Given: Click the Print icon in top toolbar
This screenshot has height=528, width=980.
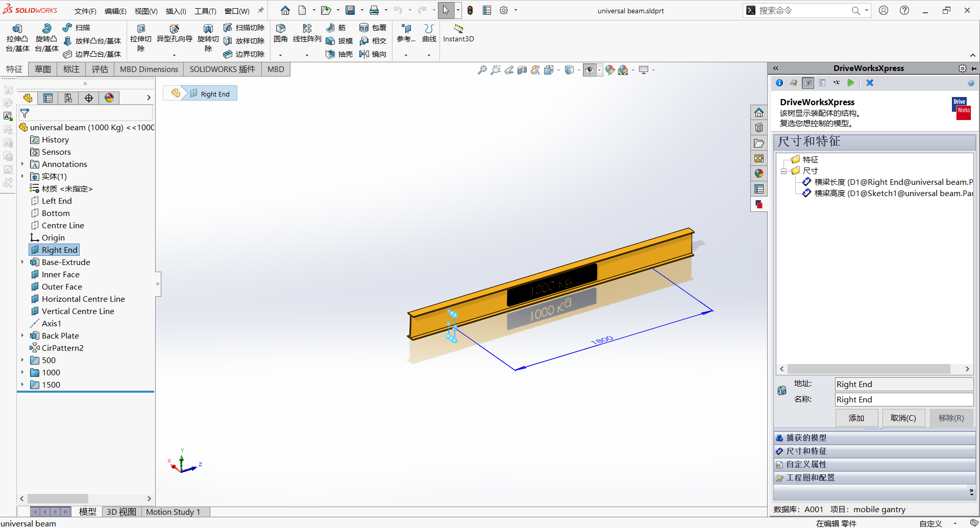Looking at the screenshot, I should click(x=374, y=10).
